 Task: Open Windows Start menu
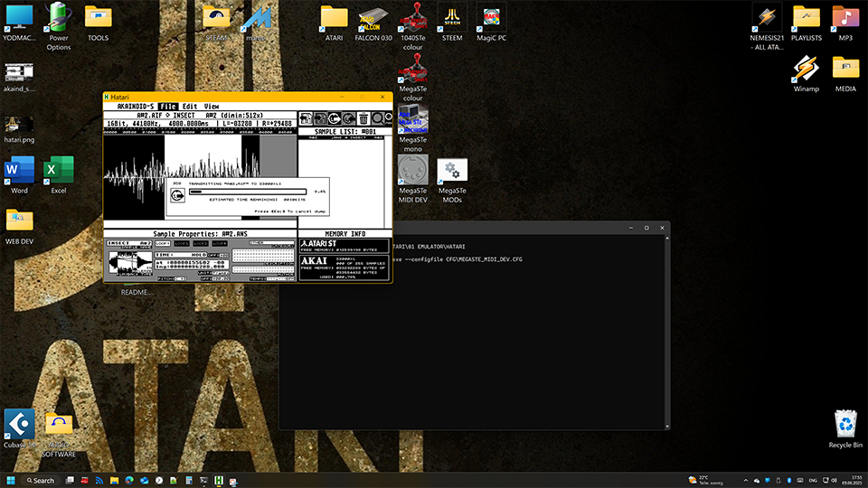pos(11,480)
